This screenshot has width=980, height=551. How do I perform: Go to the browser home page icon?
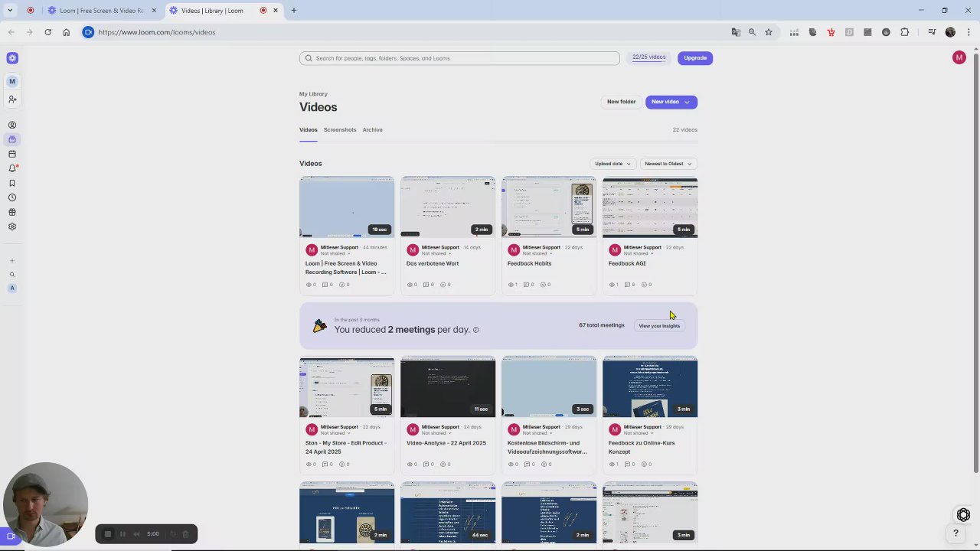[66, 32]
